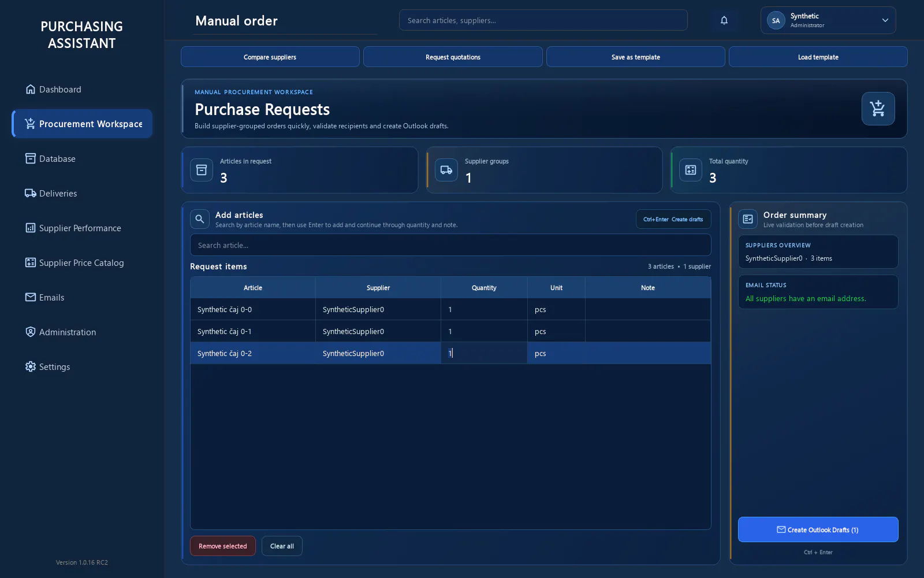924x578 pixels.
Task: Click the Database archive icon in sidebar
Action: 31,158
